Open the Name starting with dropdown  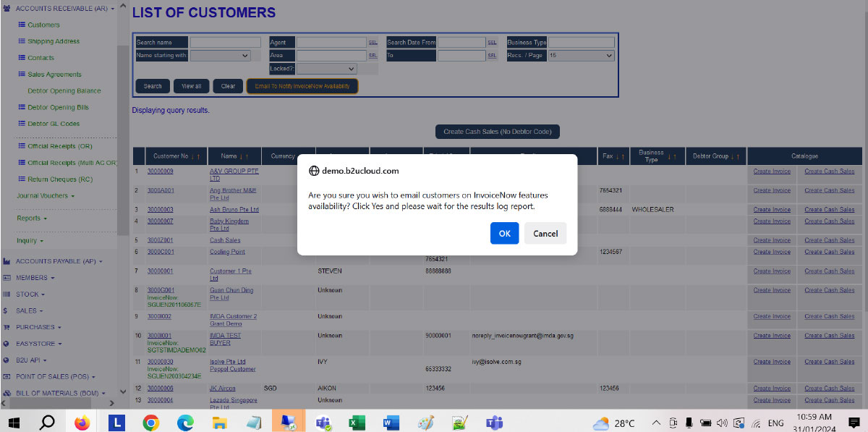pyautogui.click(x=220, y=56)
